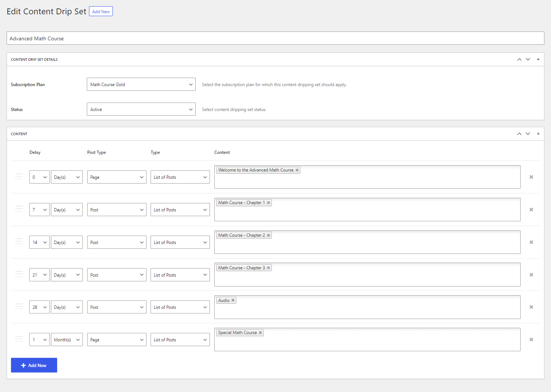Open the delay number dropdown showing 14
The image size is (551, 392).
click(40, 242)
